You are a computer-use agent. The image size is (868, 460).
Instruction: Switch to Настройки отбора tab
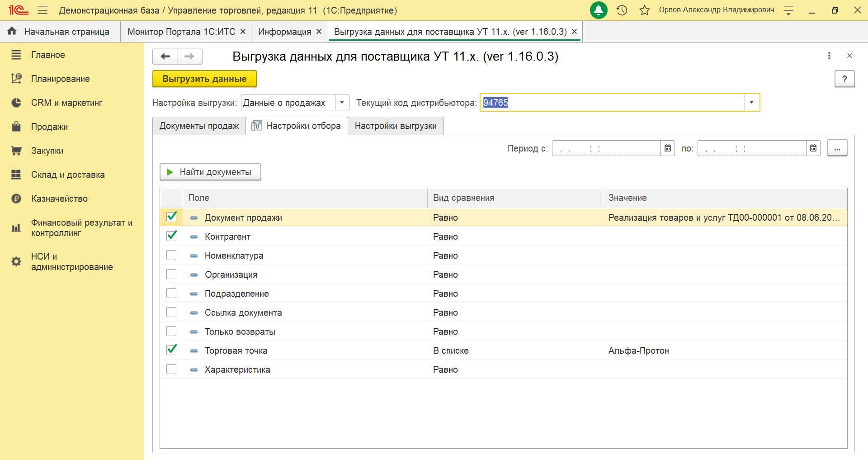coord(297,126)
